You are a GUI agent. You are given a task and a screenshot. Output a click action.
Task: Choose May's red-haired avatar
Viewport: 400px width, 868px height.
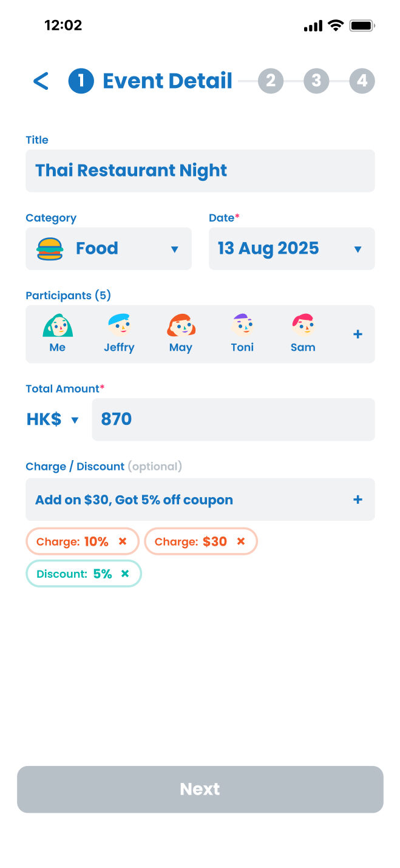(181, 326)
